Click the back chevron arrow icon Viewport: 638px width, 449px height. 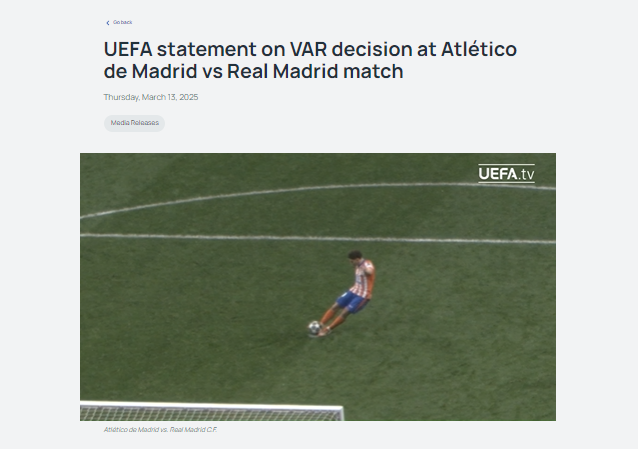click(107, 22)
